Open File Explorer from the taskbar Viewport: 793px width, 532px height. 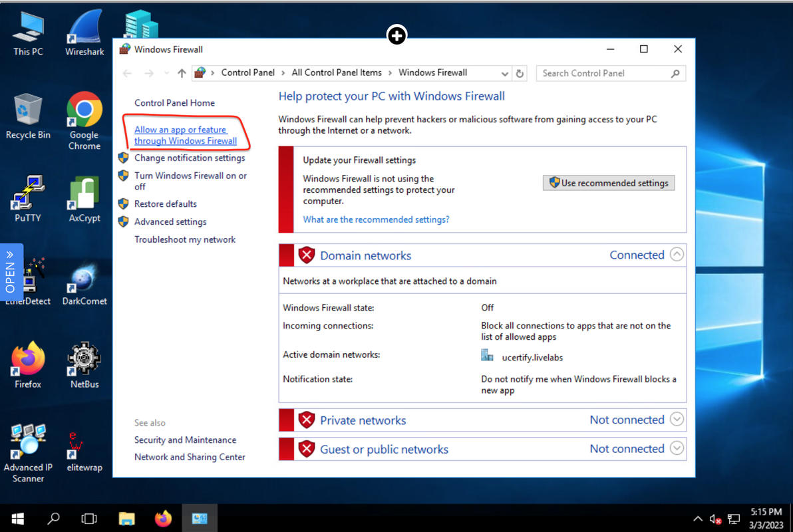coord(126,518)
